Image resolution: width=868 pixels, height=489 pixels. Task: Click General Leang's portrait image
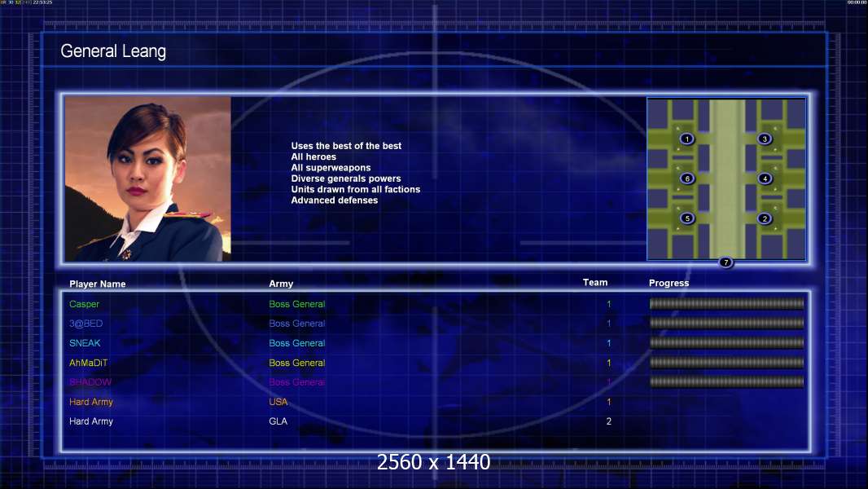click(x=148, y=178)
